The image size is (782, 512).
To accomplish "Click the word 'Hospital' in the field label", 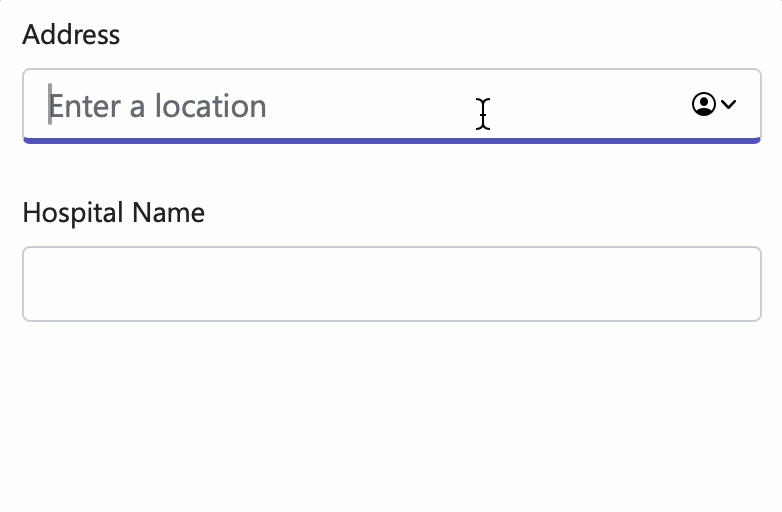I will point(73,213).
